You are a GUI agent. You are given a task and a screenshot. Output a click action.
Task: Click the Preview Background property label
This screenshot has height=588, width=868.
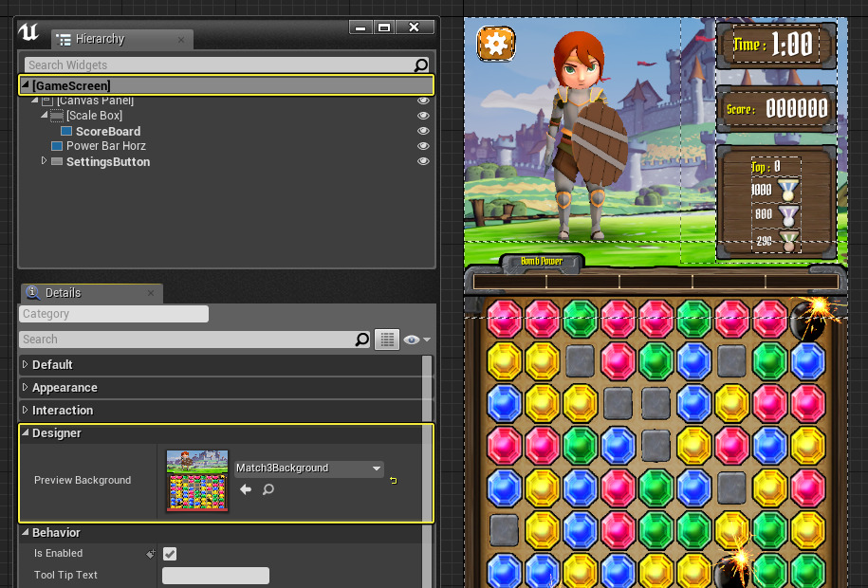(x=83, y=481)
